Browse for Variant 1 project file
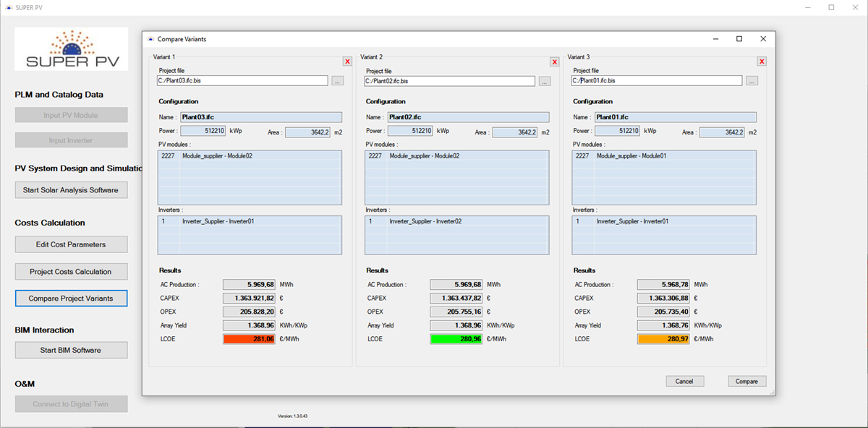 (338, 81)
